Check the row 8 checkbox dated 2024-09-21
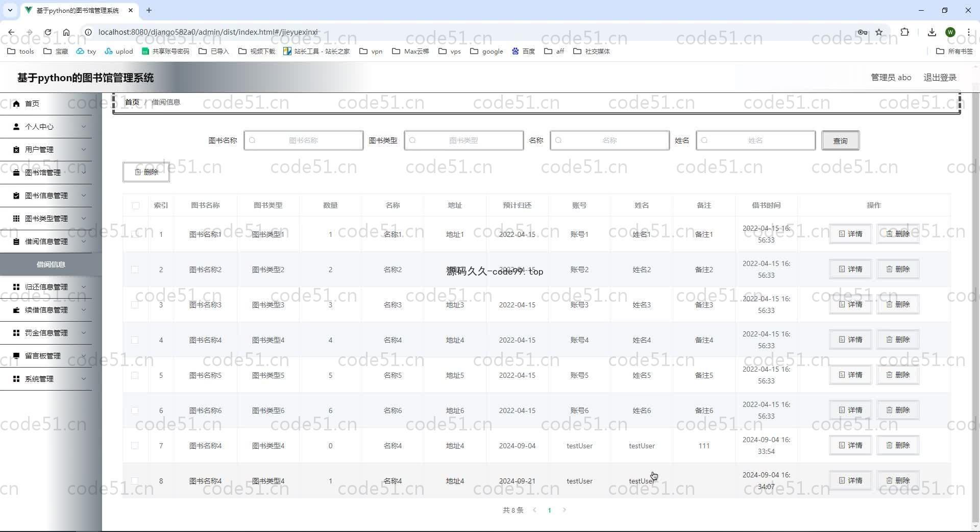Image resolution: width=980 pixels, height=532 pixels. pos(135,481)
